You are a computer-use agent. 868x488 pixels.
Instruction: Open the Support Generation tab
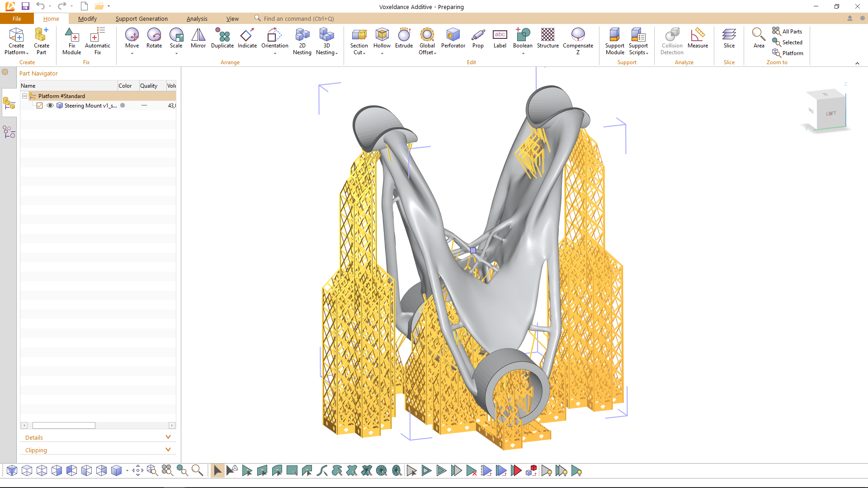point(142,19)
